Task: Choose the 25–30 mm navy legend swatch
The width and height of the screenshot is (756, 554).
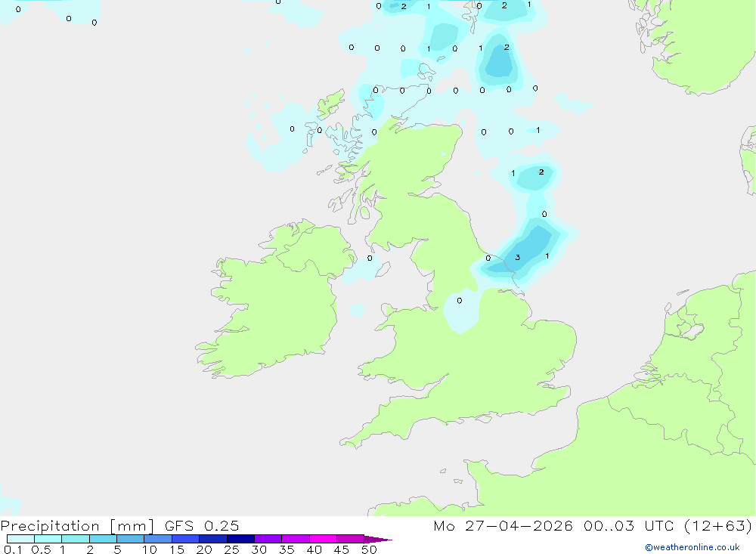Action: tap(240, 539)
